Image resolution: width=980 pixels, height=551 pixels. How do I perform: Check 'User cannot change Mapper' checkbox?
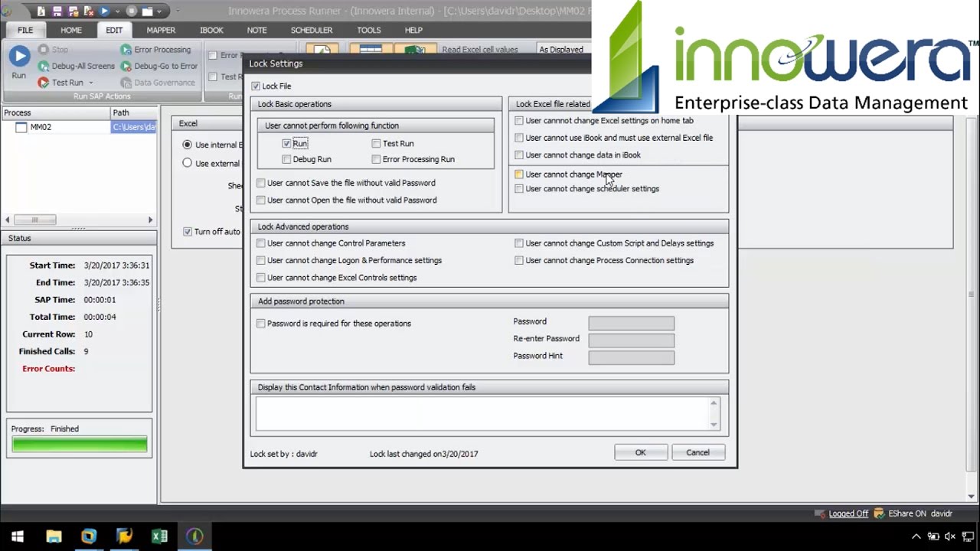pyautogui.click(x=519, y=174)
